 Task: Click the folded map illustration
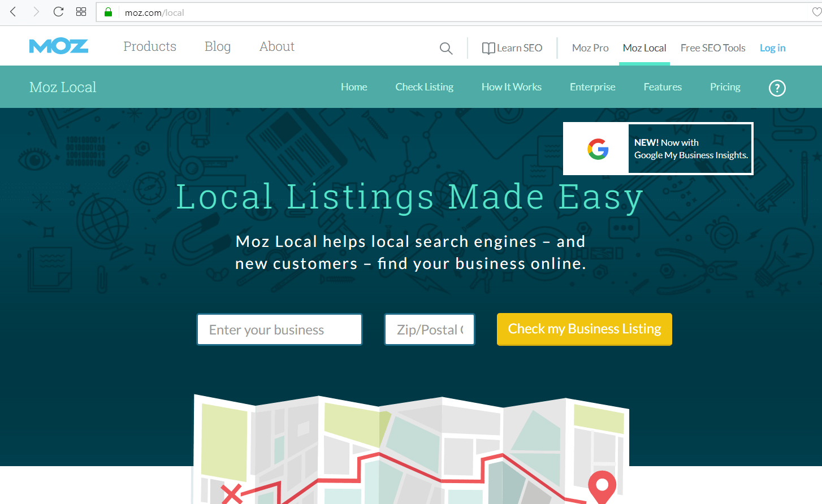point(411,449)
